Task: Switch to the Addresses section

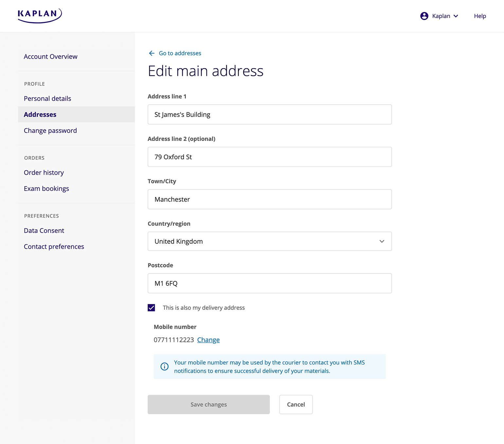Action: (x=40, y=114)
